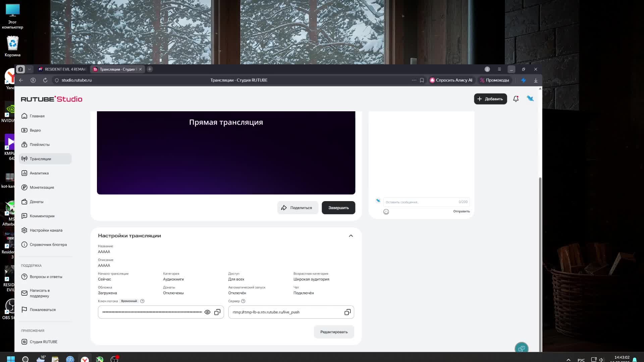Click the Редактировать button

click(334, 332)
